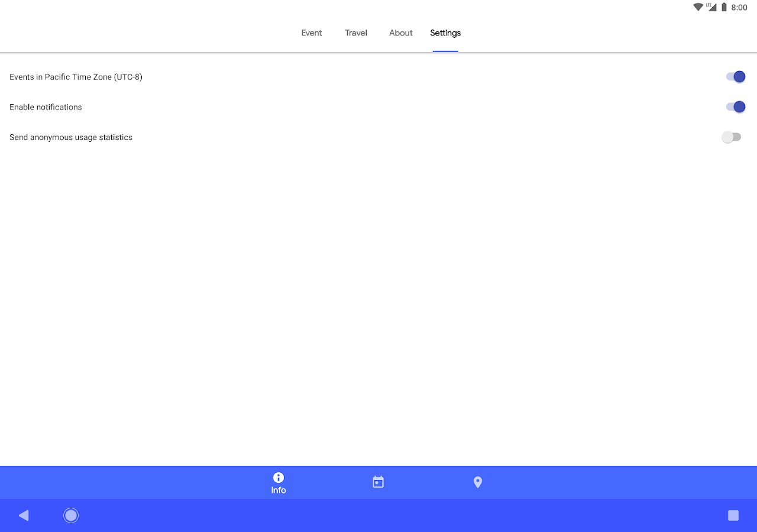
Task: Switch to the Travel tab
Action: pos(356,33)
